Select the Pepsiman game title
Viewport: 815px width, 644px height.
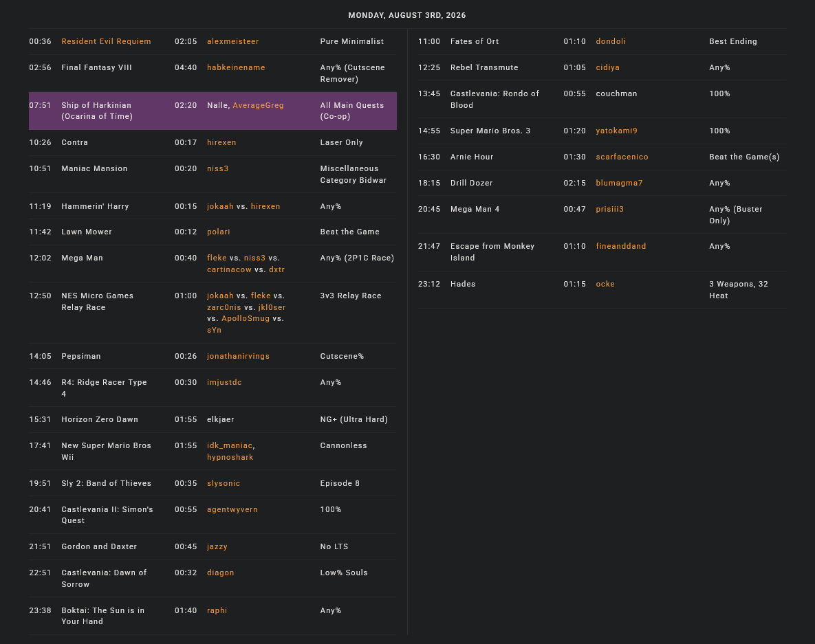click(x=81, y=356)
